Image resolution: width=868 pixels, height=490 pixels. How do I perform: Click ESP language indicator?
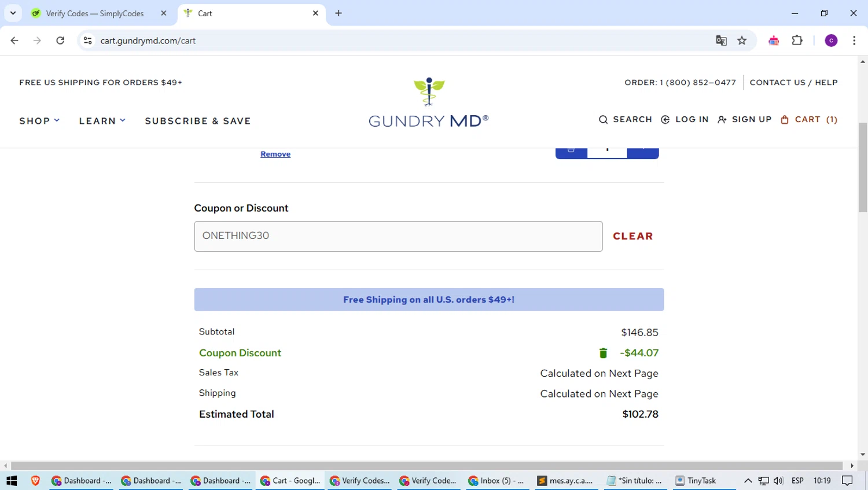click(x=797, y=481)
